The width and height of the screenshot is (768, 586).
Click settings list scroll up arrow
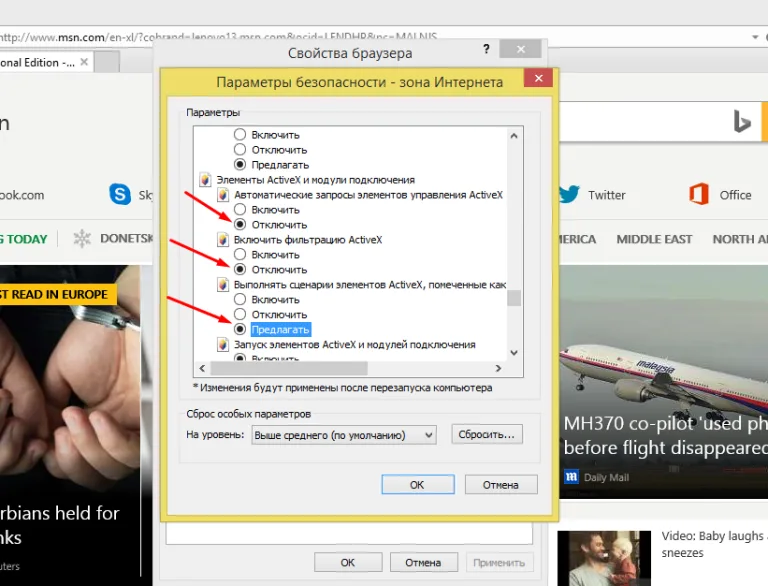(514, 136)
